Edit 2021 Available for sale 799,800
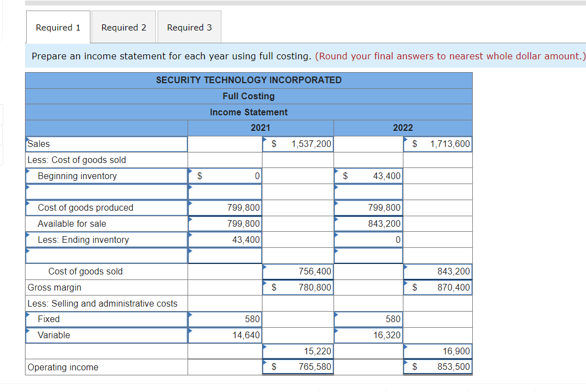This screenshot has width=586, height=392. click(225, 223)
